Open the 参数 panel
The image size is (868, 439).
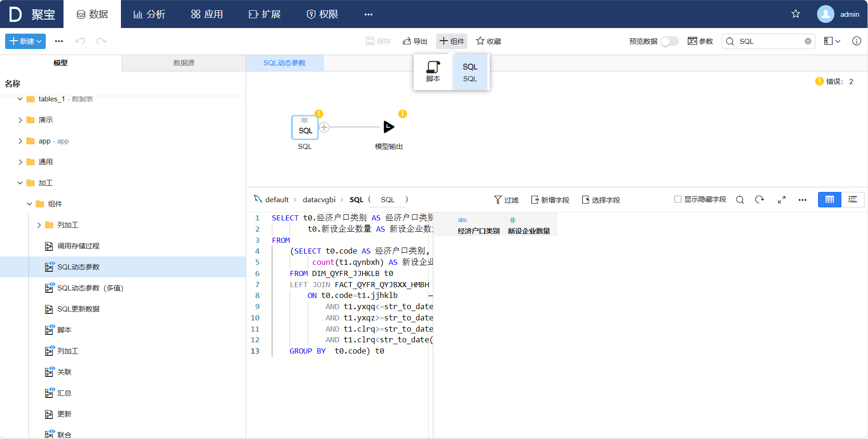click(700, 41)
